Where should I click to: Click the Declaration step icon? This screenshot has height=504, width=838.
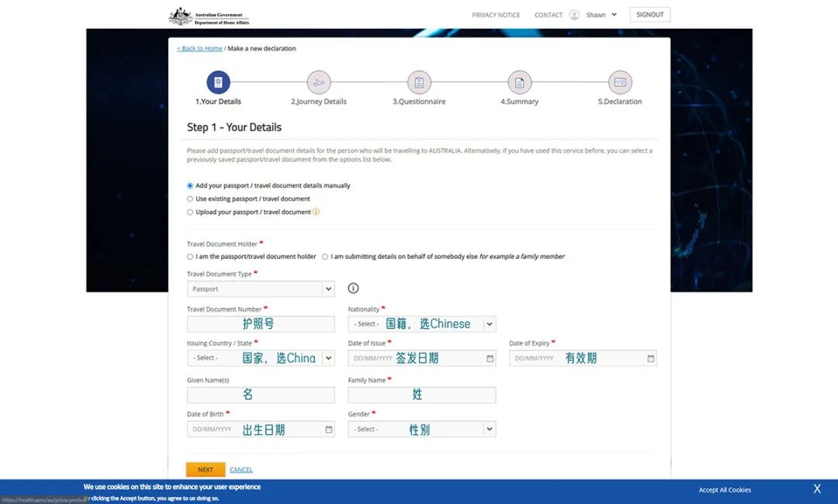point(620,82)
